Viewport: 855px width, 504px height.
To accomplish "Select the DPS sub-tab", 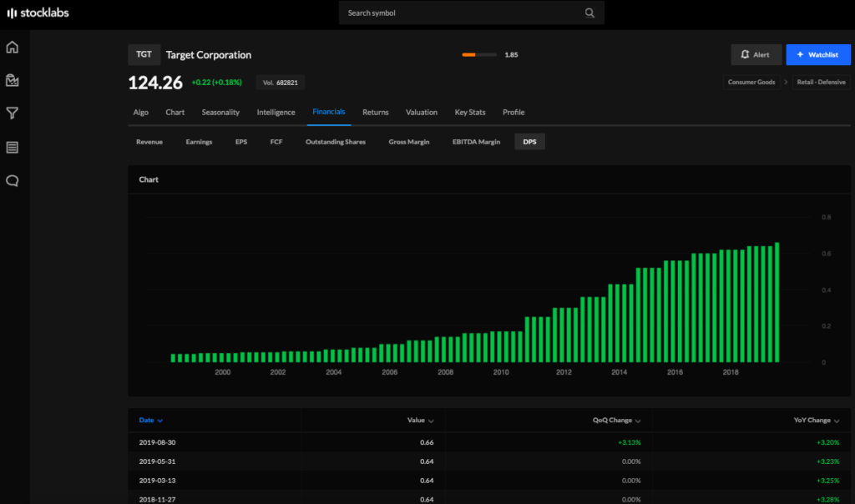I will click(529, 142).
